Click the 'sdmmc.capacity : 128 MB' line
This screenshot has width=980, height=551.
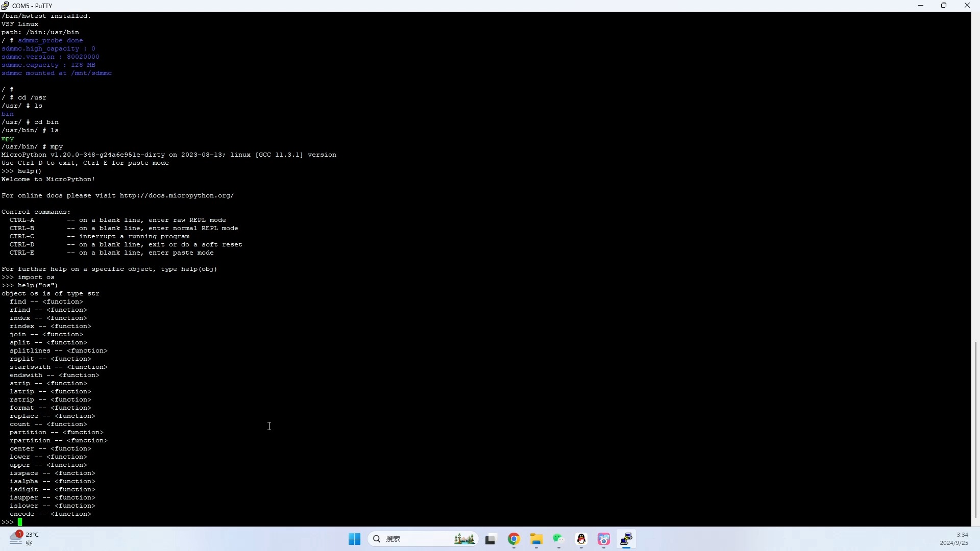[x=48, y=65]
